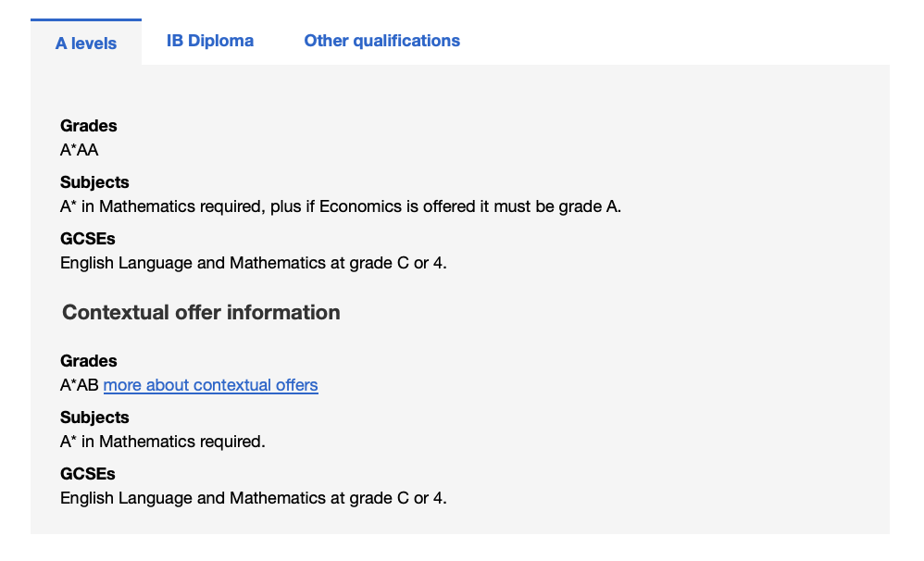This screenshot has width=924, height=561.
Task: Click the Subjects heading above the Economics requirement
Action: (94, 182)
